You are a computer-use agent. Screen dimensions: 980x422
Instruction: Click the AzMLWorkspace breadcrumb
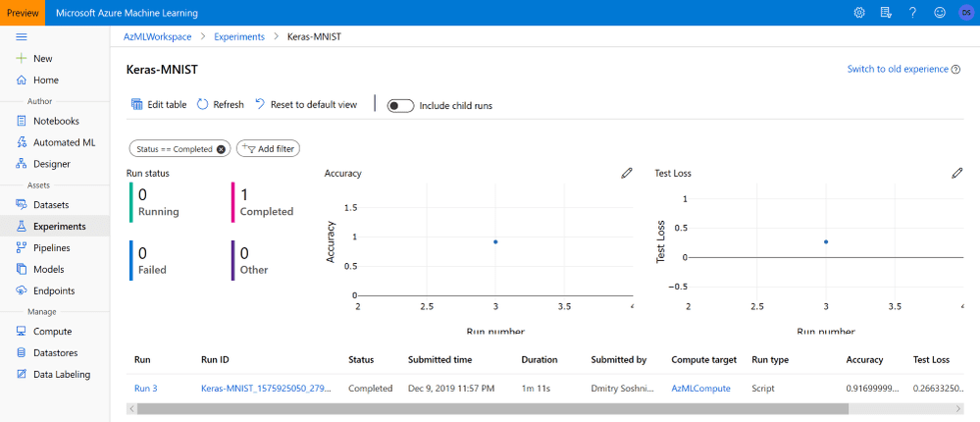(158, 37)
